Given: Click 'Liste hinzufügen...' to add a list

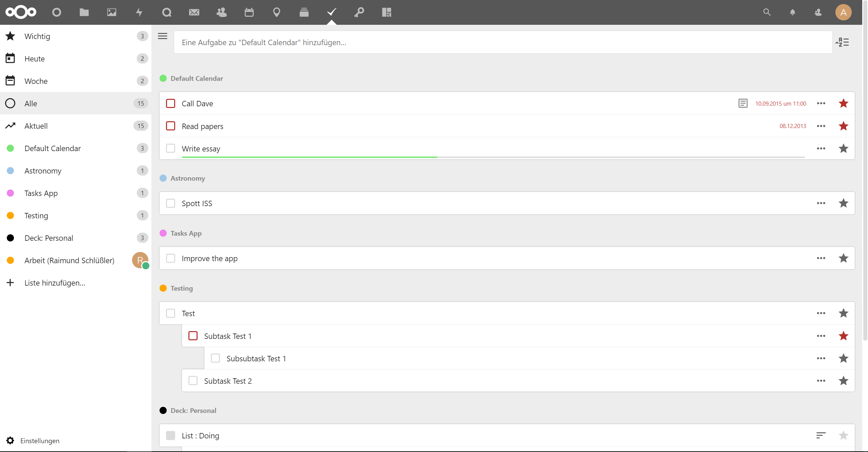Looking at the screenshot, I should (x=55, y=283).
